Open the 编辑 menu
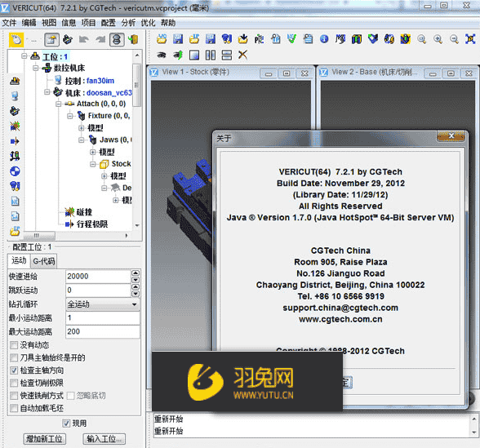 point(29,23)
